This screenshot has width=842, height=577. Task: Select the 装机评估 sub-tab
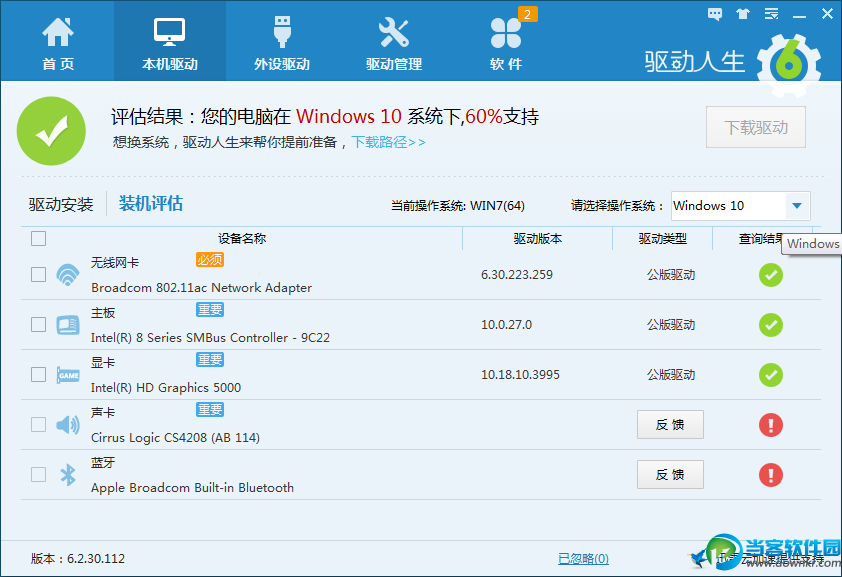click(x=150, y=203)
